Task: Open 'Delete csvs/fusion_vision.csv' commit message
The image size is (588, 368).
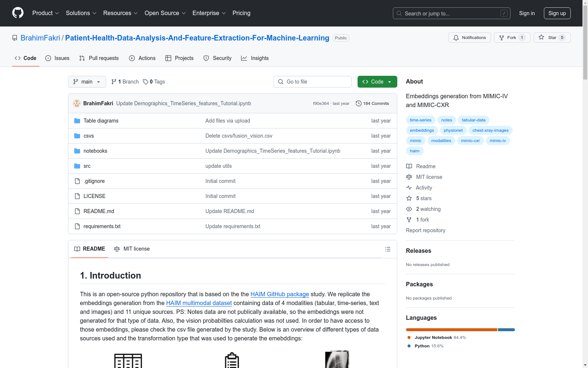Action: tap(239, 136)
